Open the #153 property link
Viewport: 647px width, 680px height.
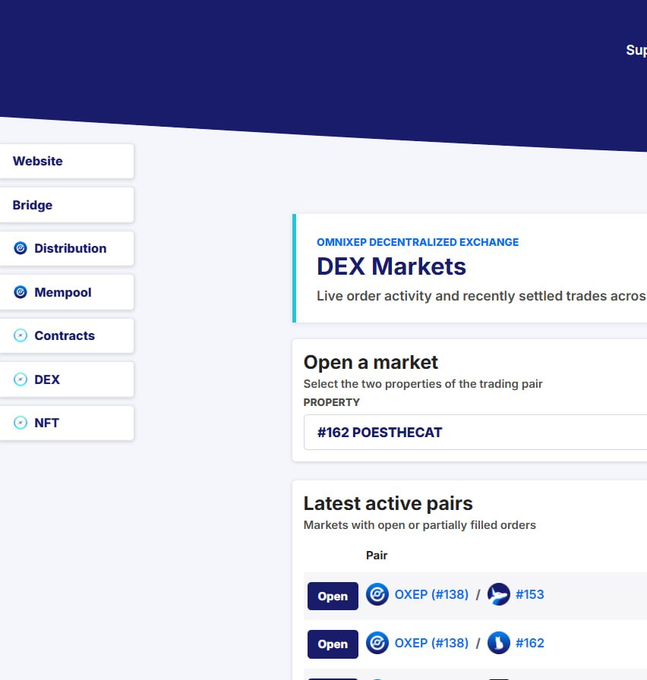pyautogui.click(x=529, y=594)
